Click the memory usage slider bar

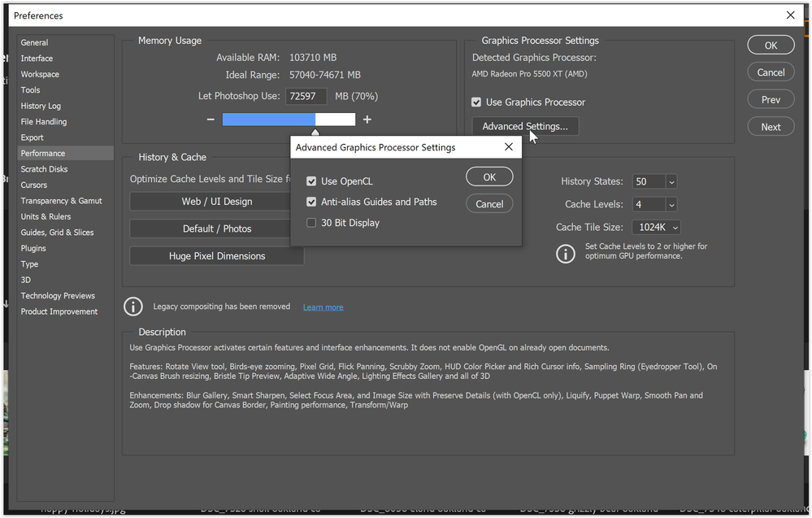click(289, 120)
